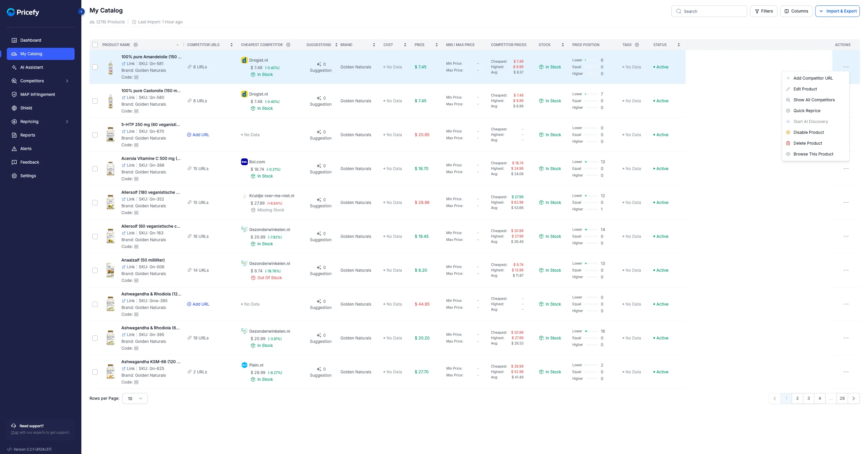Open the Shield section
This screenshot has height=454, width=868.
[41, 108]
